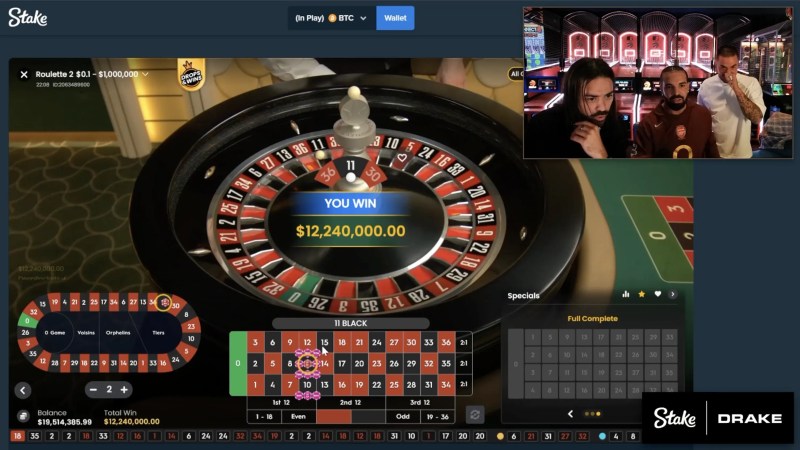Click the rebet refresh icon near the betting grid
Image resolution: width=800 pixels, height=450 pixels.
click(474, 414)
